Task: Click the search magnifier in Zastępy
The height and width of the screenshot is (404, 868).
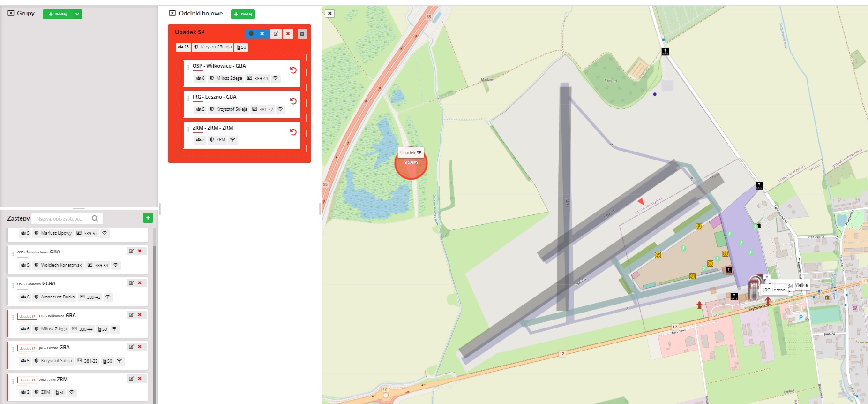Action: coord(95,219)
